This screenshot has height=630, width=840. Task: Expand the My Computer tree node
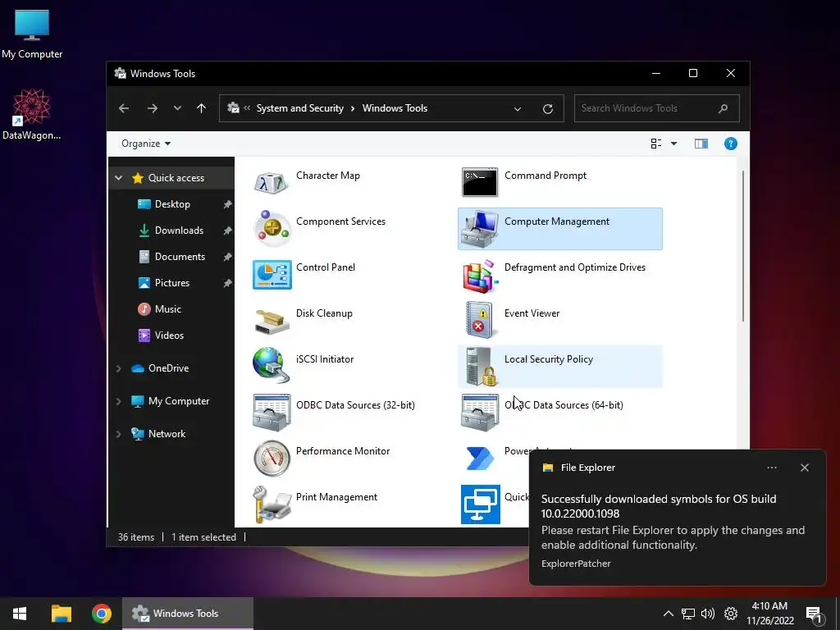tap(118, 401)
